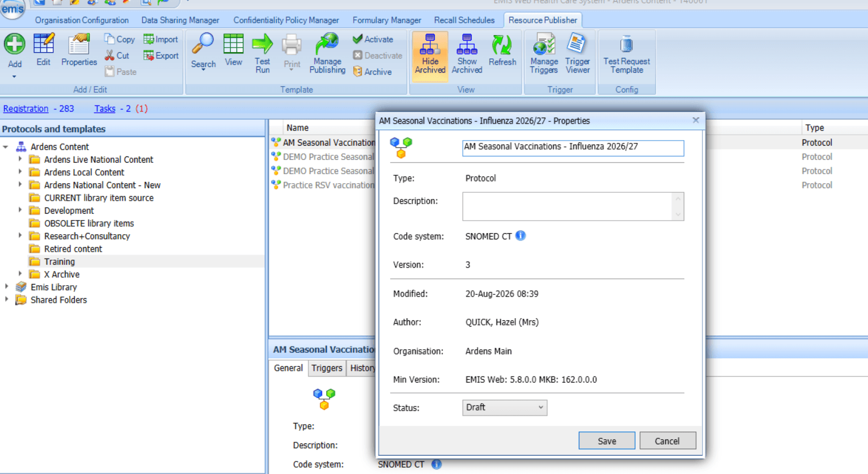
Task: Close the Properties dialog
Action: [x=696, y=120]
